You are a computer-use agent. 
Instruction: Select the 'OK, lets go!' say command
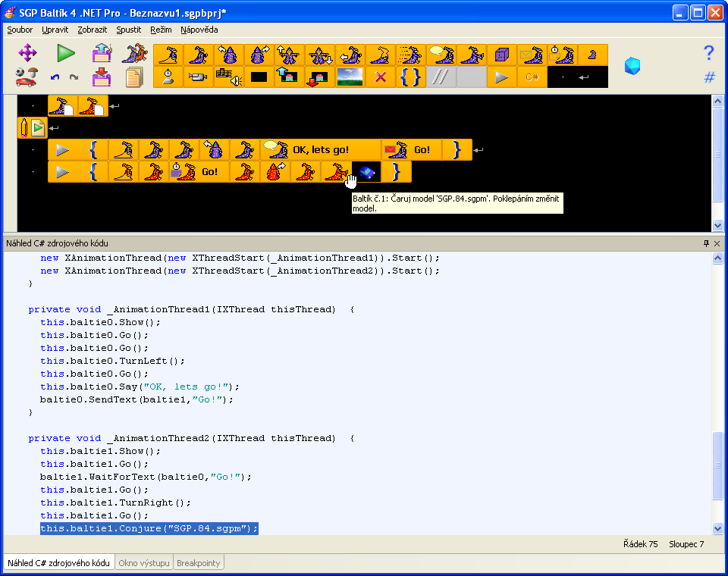coord(321,150)
